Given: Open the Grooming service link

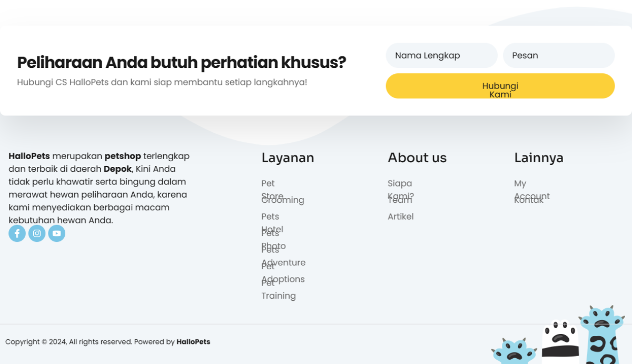Looking at the screenshot, I should (x=283, y=200).
